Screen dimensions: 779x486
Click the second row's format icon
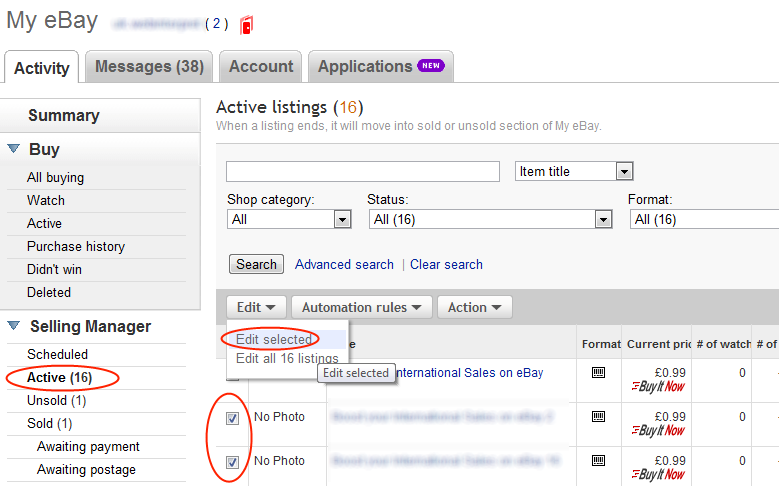[x=599, y=417]
